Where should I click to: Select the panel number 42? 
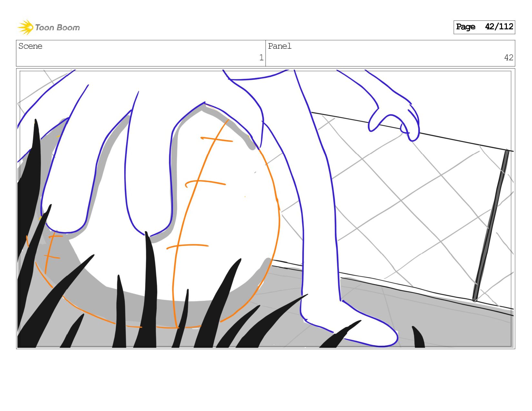pos(508,58)
